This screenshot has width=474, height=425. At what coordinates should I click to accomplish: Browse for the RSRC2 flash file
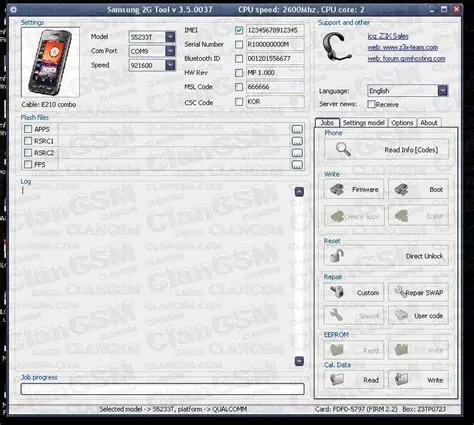[x=297, y=153]
